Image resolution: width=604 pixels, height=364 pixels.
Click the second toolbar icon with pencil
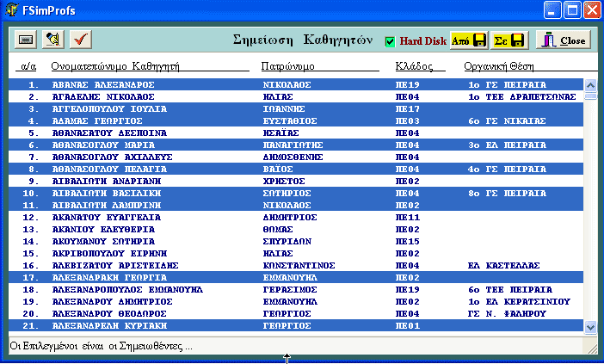tap(53, 40)
